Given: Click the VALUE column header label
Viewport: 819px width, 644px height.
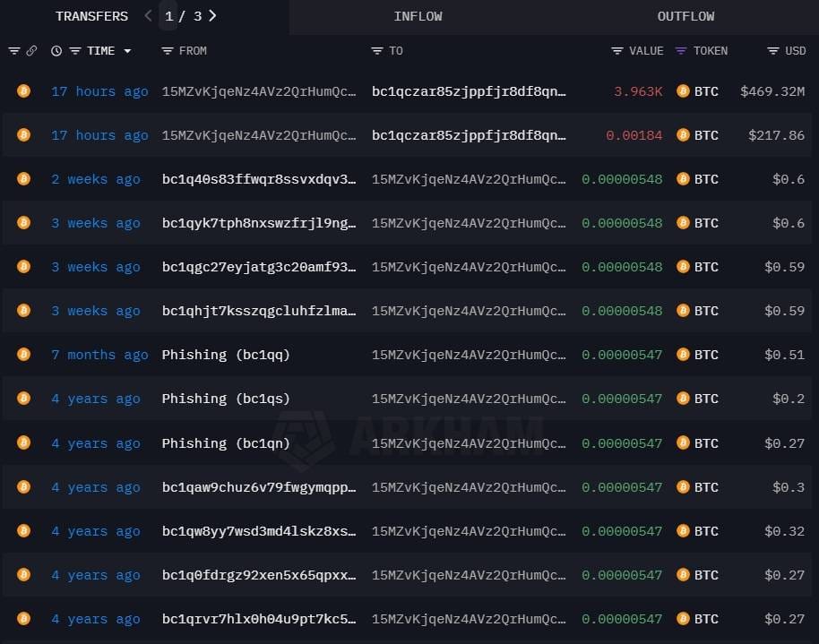Looking at the screenshot, I should [x=646, y=51].
